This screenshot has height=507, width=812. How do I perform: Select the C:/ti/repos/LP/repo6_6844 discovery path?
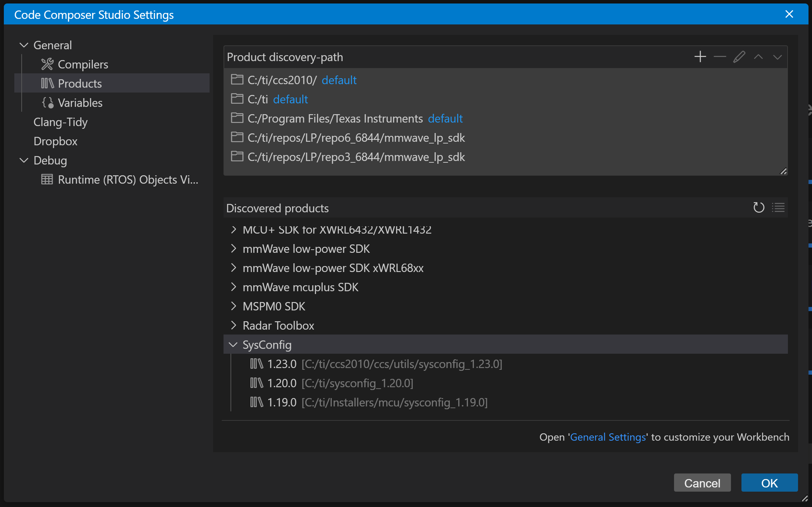pos(356,138)
